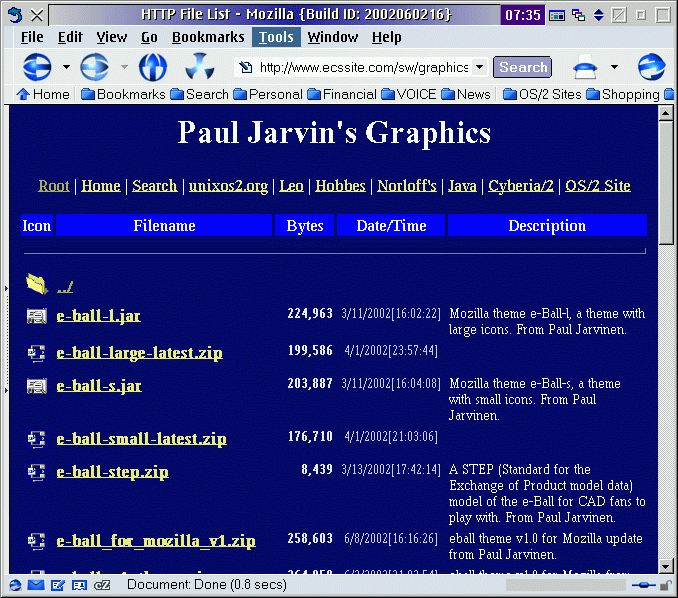Image resolution: width=678 pixels, height=598 pixels.
Task: Open the Shopping bookmarks folder
Action: point(623,94)
